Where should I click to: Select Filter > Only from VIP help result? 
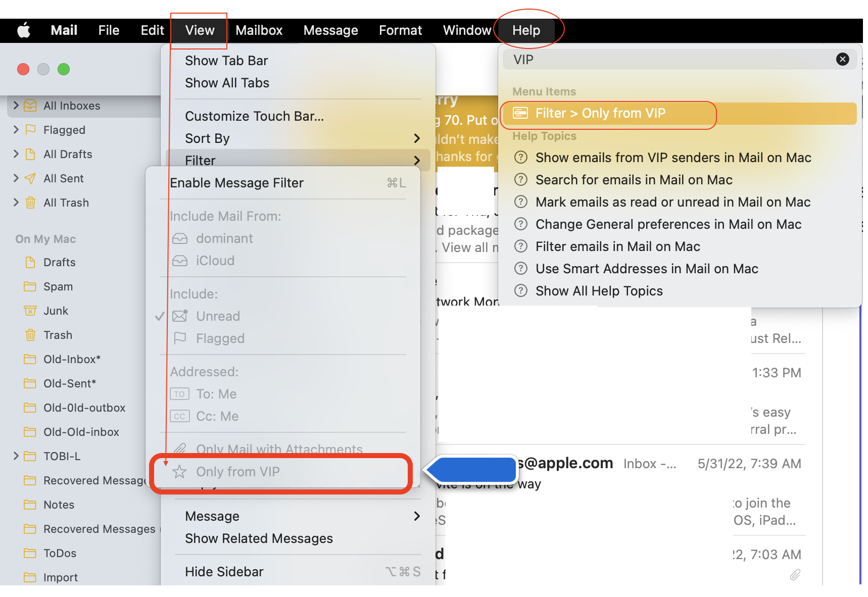(x=680, y=113)
